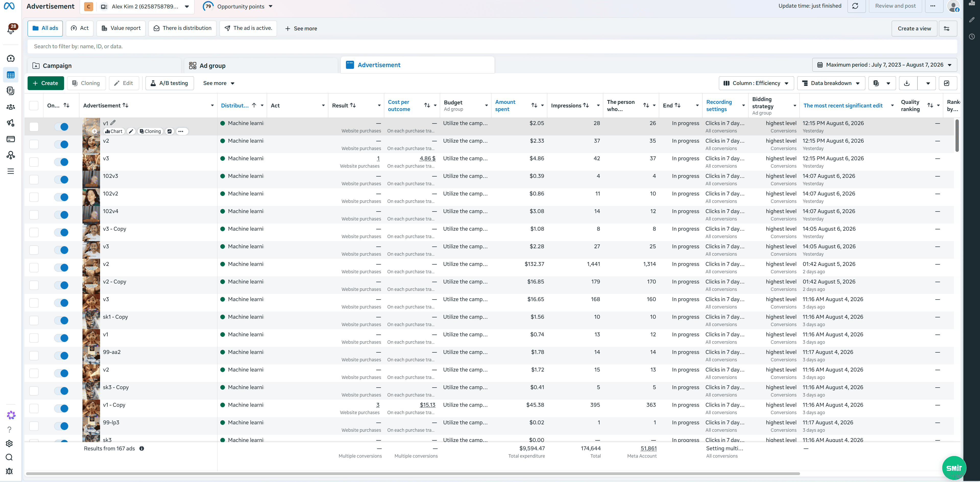The image size is (980, 482).
Task: Open the ads reporting document icon in the sidebar
Action: (x=11, y=91)
